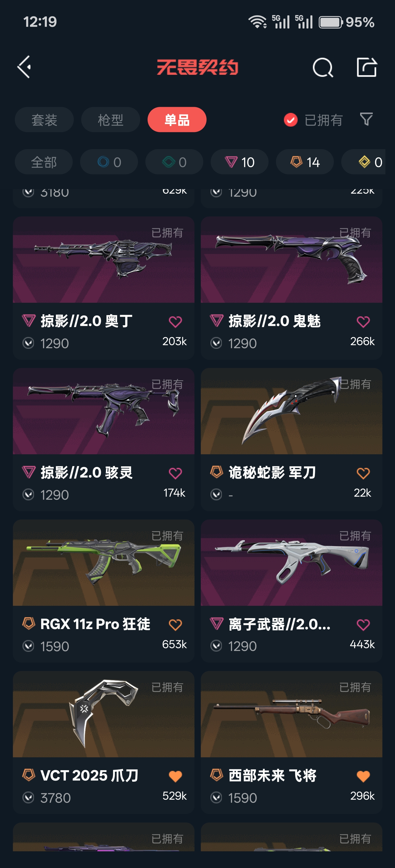
Task: Open the search magnifier icon
Action: click(x=323, y=67)
